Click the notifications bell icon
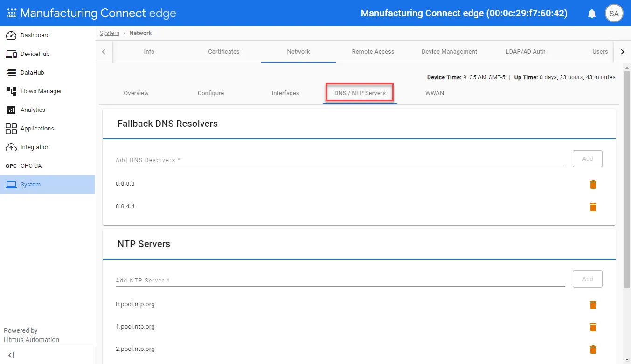Image resolution: width=631 pixels, height=364 pixels. (x=592, y=14)
